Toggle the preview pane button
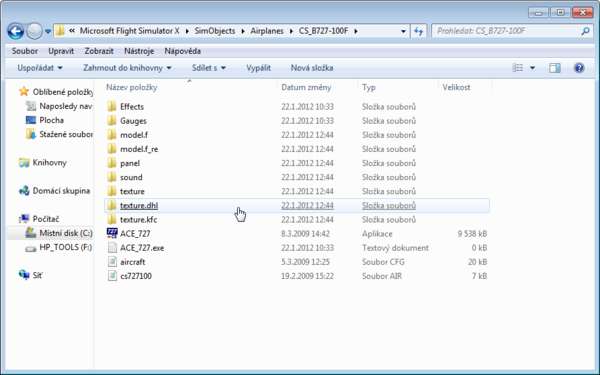This screenshot has width=600, height=375. [554, 68]
